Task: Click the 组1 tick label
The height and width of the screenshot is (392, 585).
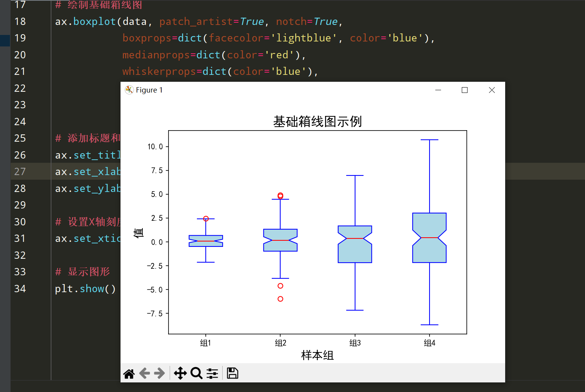Action: point(205,343)
